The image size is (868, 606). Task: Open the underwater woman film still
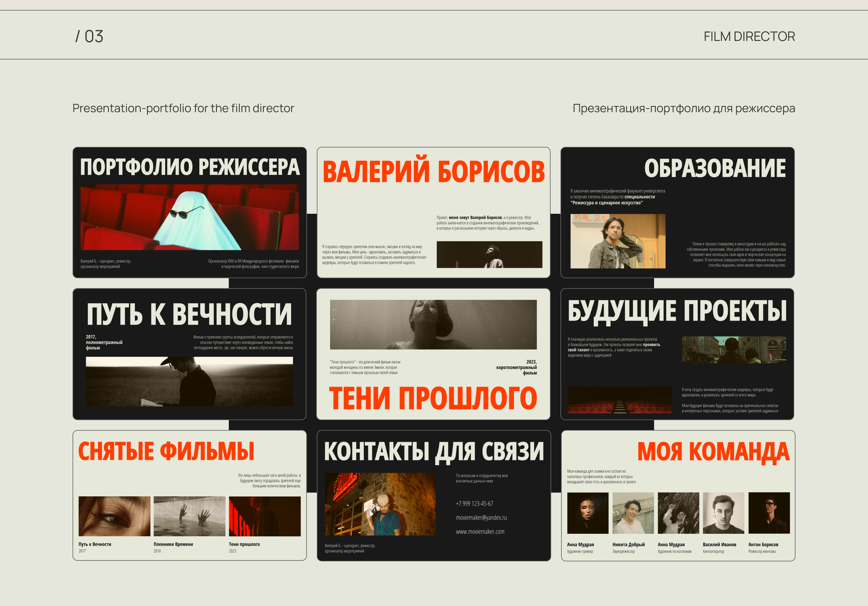point(433,325)
